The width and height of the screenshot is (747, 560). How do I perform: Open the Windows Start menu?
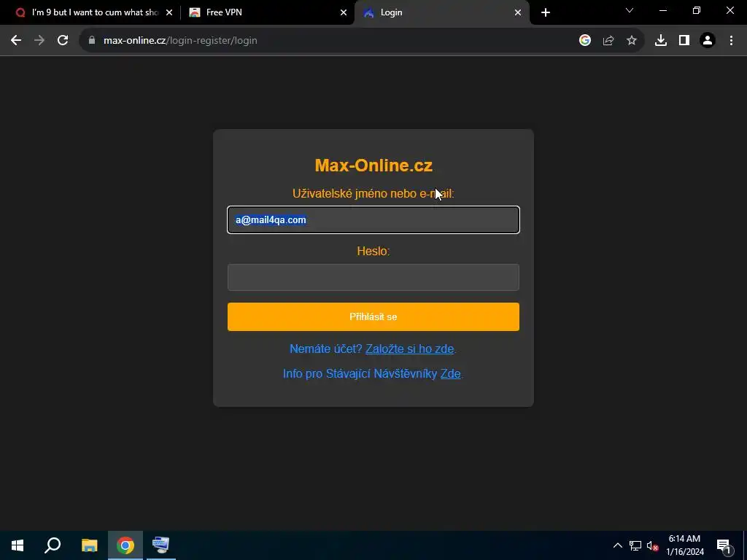pyautogui.click(x=18, y=545)
